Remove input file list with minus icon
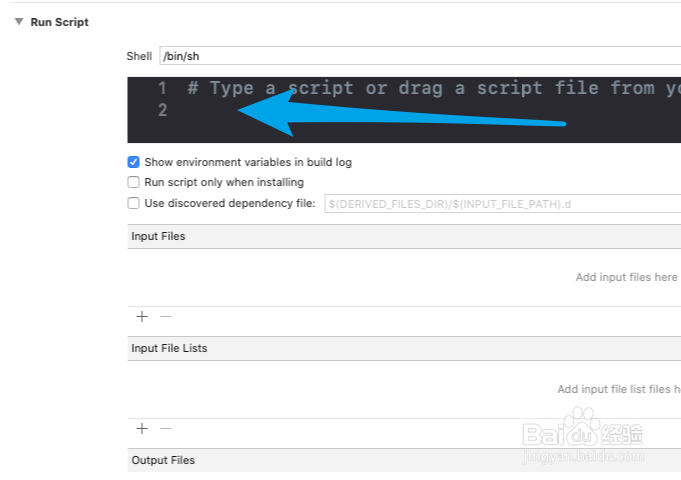 166,428
